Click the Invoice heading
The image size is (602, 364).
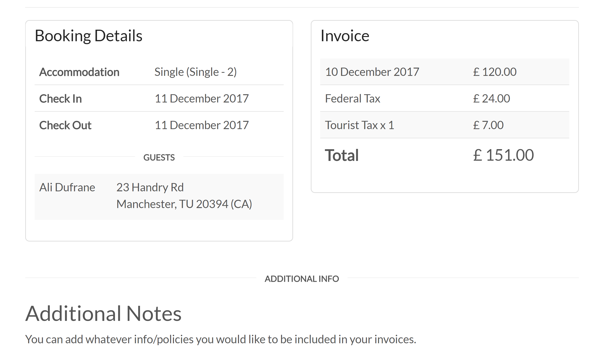point(345,36)
